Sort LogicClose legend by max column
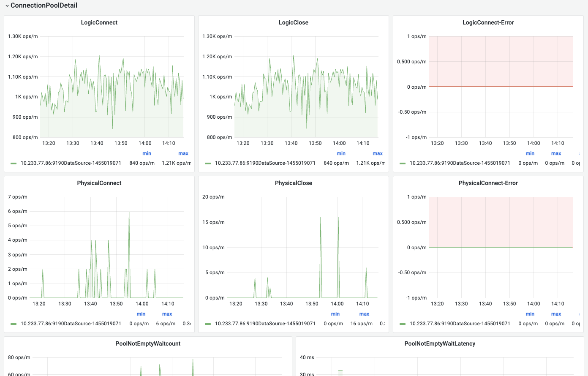588x376 pixels. (x=378, y=153)
